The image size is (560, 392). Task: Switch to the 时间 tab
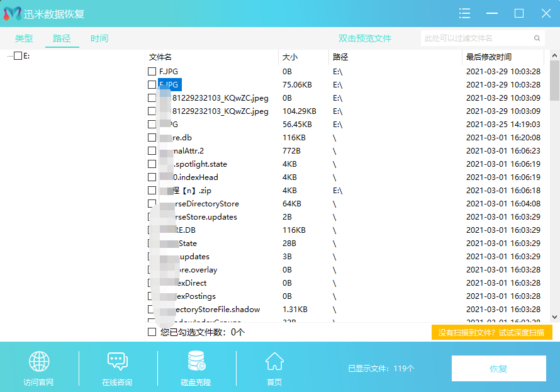point(99,38)
